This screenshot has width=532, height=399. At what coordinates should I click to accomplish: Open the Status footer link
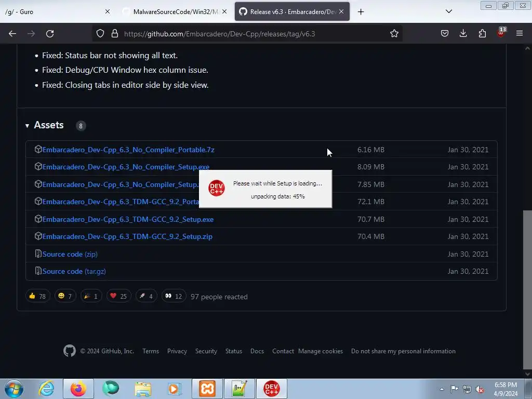click(x=234, y=351)
